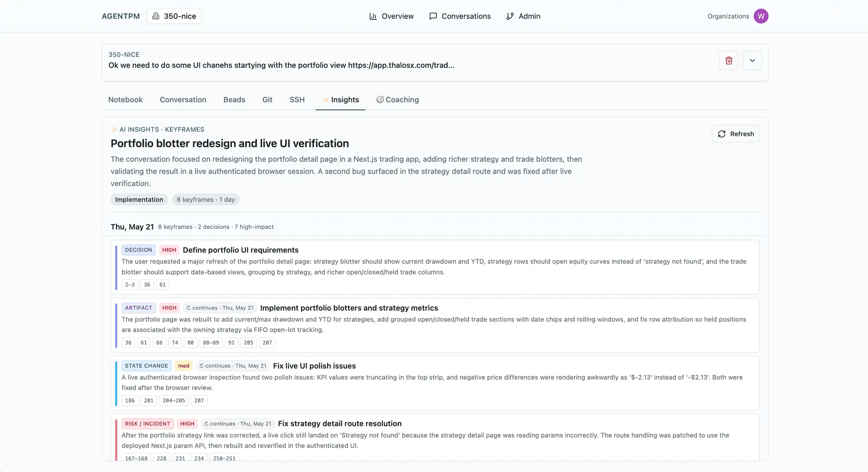Click the continues chip in ARTIFACT row
This screenshot has width=868, height=472.
[x=220, y=308]
